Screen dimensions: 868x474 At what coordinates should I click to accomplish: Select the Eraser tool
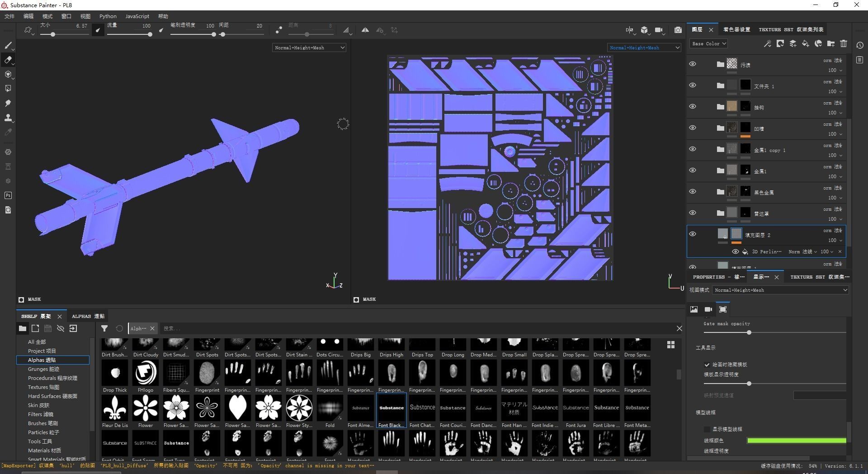click(x=8, y=60)
